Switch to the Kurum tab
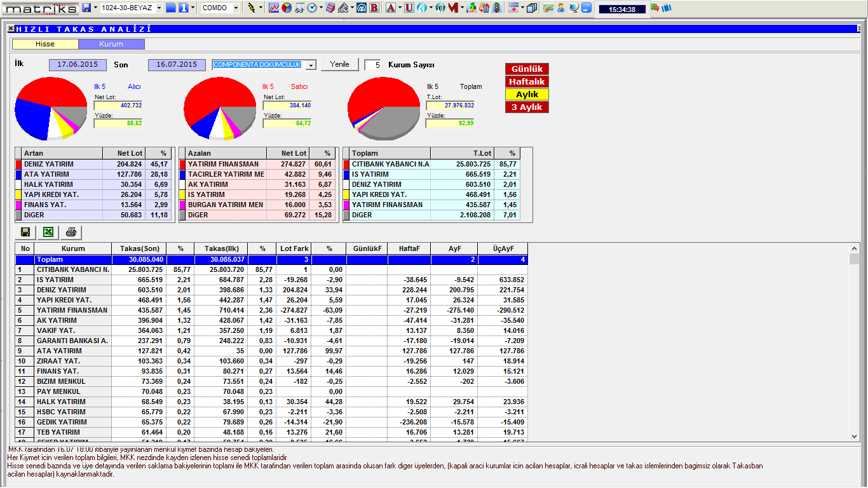Screen dimensions: 868x488 (x=111, y=44)
